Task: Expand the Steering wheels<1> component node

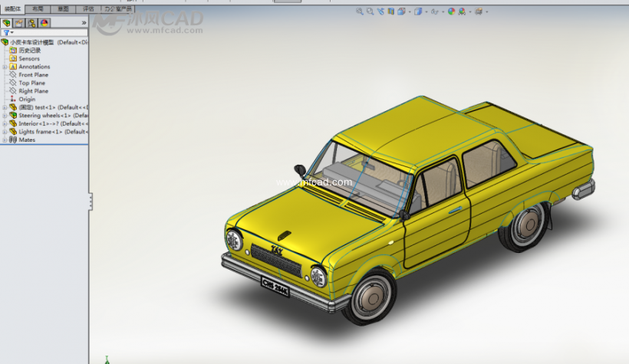Action: pyautogui.click(x=5, y=116)
